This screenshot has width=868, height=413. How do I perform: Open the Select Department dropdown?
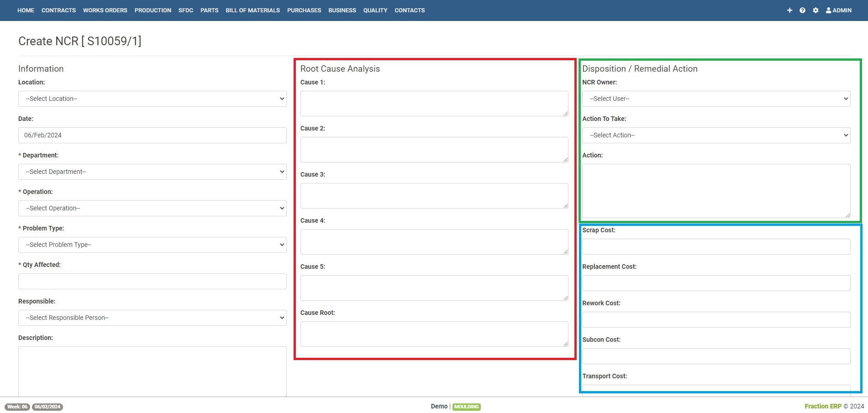tap(152, 172)
